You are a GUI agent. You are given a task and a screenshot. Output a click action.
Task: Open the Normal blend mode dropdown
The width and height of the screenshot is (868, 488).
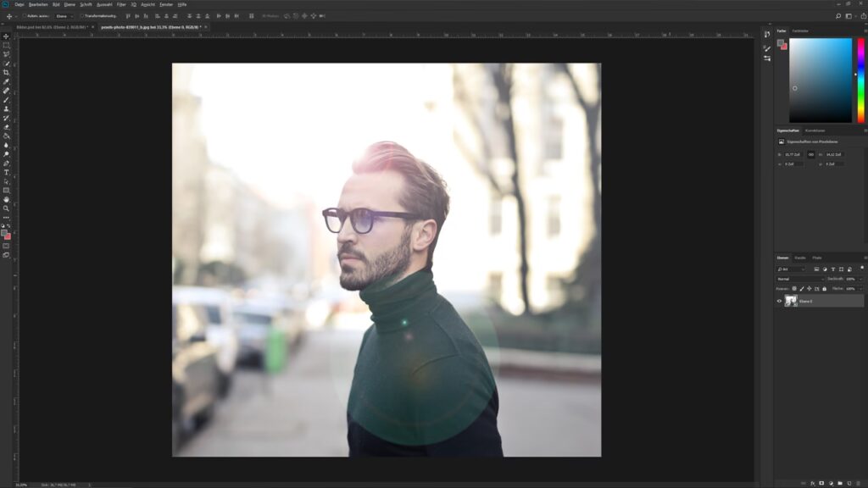pos(800,279)
